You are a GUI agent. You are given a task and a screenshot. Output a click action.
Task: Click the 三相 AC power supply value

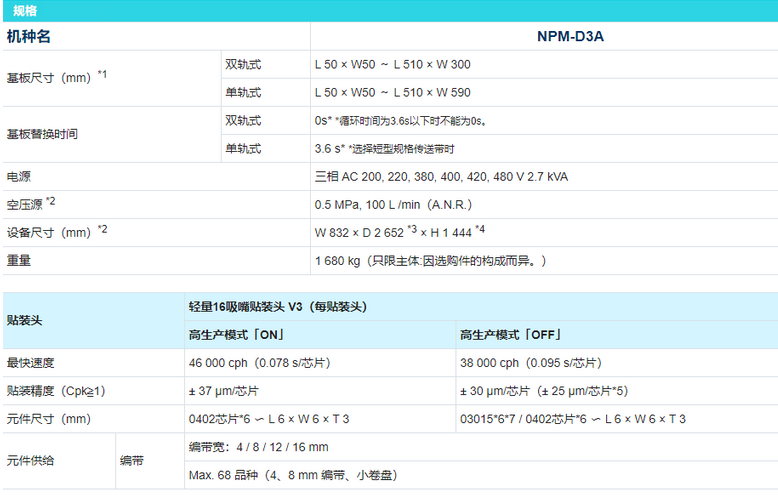pyautogui.click(x=441, y=177)
